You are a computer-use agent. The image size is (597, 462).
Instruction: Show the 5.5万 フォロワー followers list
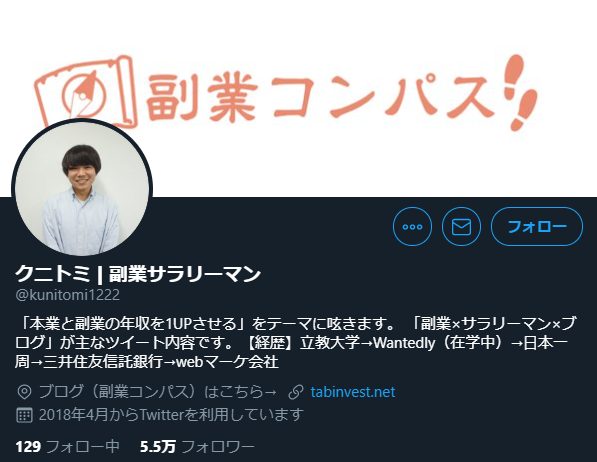click(197, 446)
